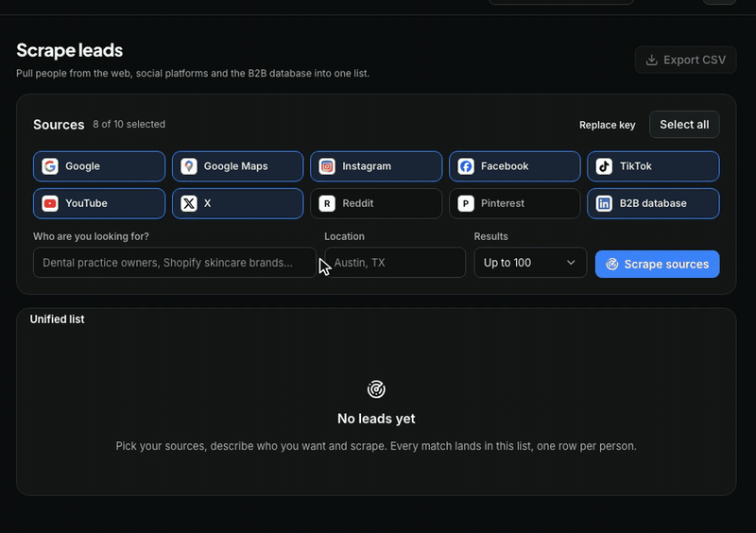The height and width of the screenshot is (533, 756).
Task: Click the Pinterest P icon
Action: tap(466, 203)
